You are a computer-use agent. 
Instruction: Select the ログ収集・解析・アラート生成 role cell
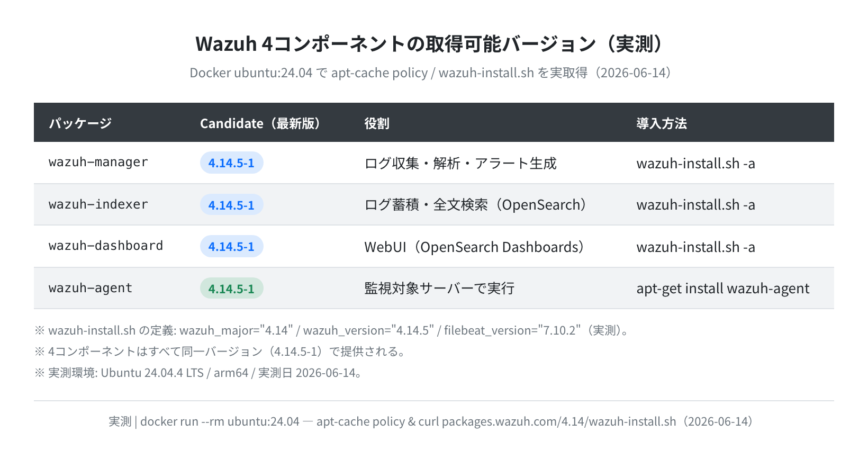click(460, 163)
